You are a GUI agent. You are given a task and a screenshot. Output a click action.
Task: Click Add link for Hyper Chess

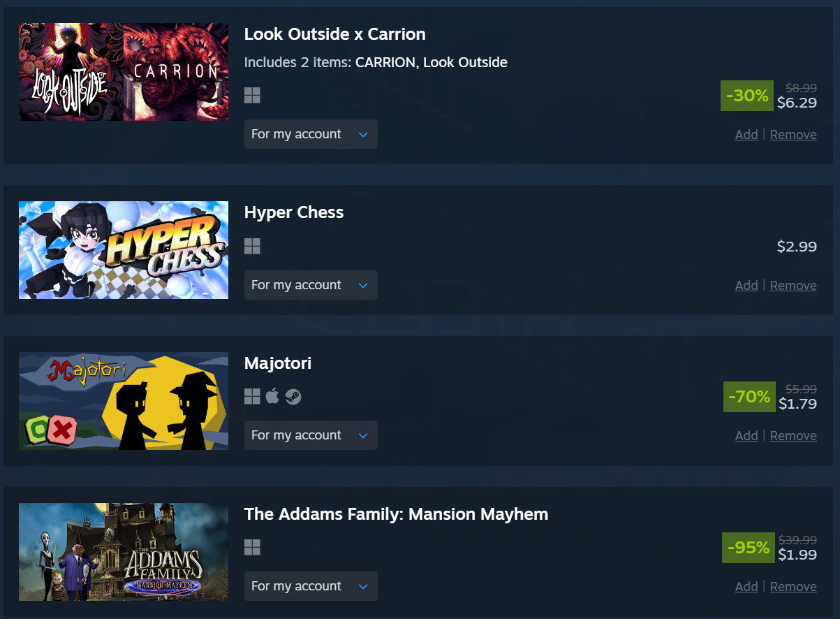746,286
